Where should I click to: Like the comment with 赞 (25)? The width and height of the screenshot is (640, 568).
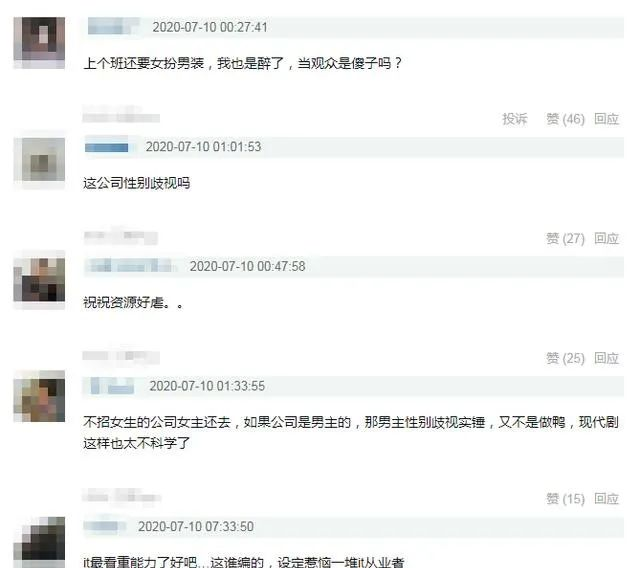565,358
